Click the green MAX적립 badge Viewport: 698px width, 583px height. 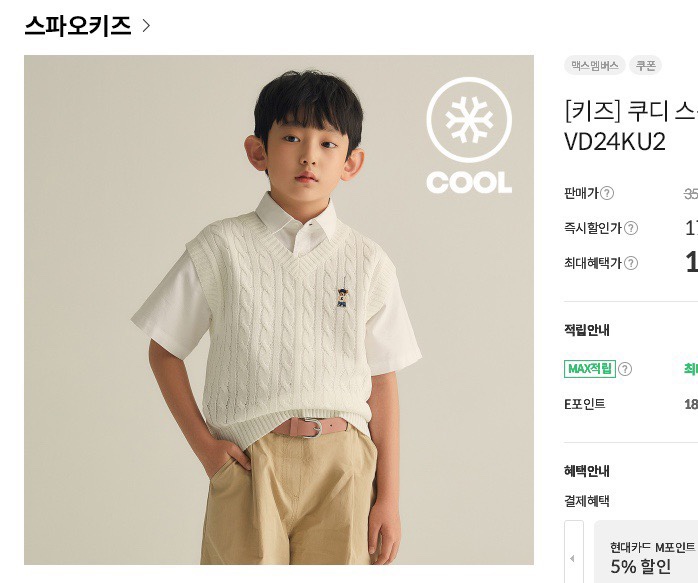click(590, 369)
